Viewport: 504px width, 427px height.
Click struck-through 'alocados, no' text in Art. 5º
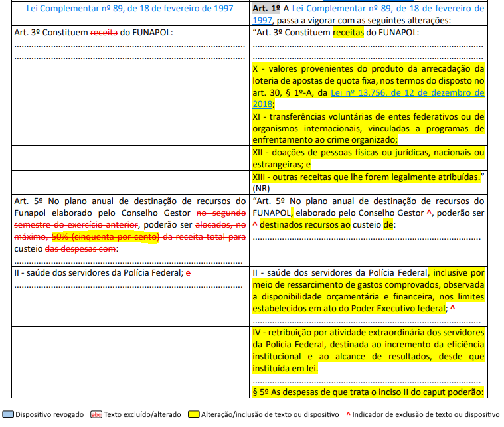(x=220, y=225)
